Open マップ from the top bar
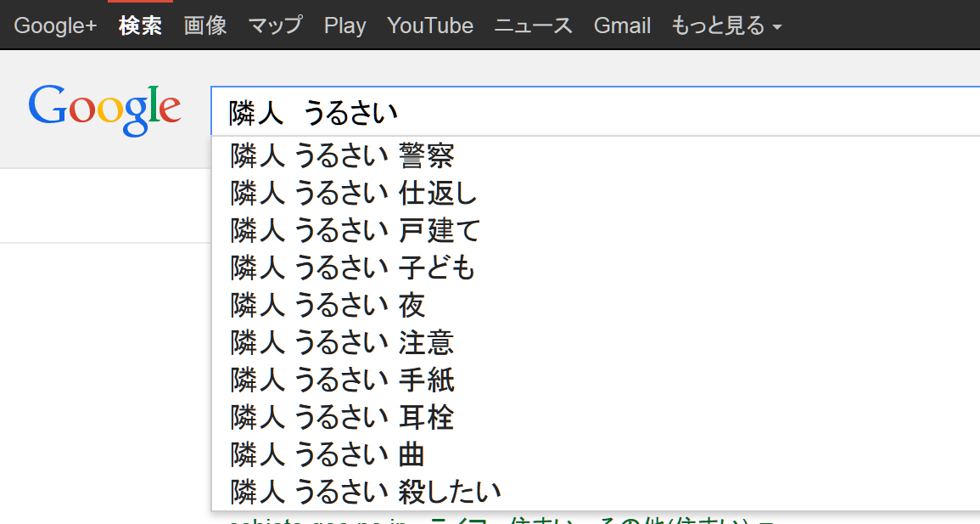Viewport: 980px width, 524px height. click(x=275, y=25)
